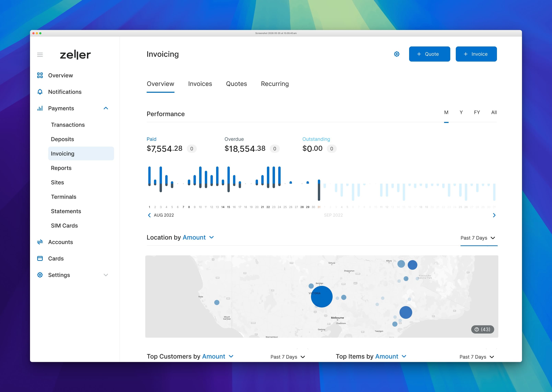The width and height of the screenshot is (552, 392).
Task: Click the Notifications bell icon
Action: click(40, 92)
